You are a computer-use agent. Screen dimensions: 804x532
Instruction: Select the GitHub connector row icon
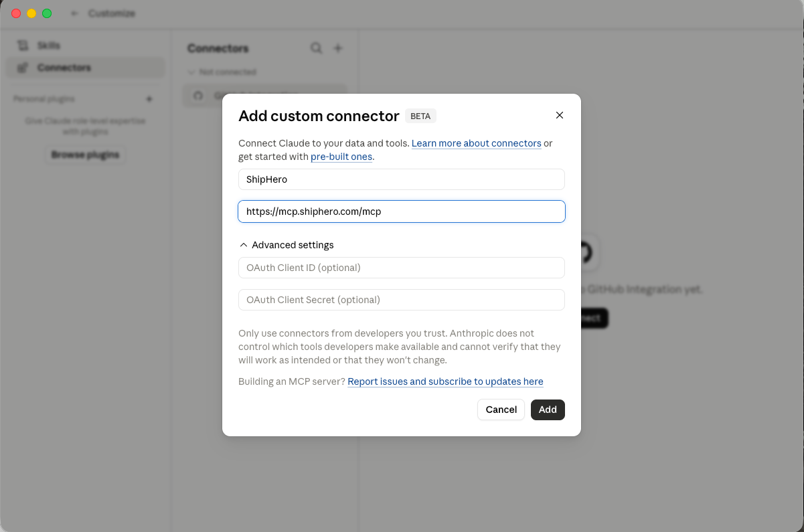pyautogui.click(x=197, y=96)
